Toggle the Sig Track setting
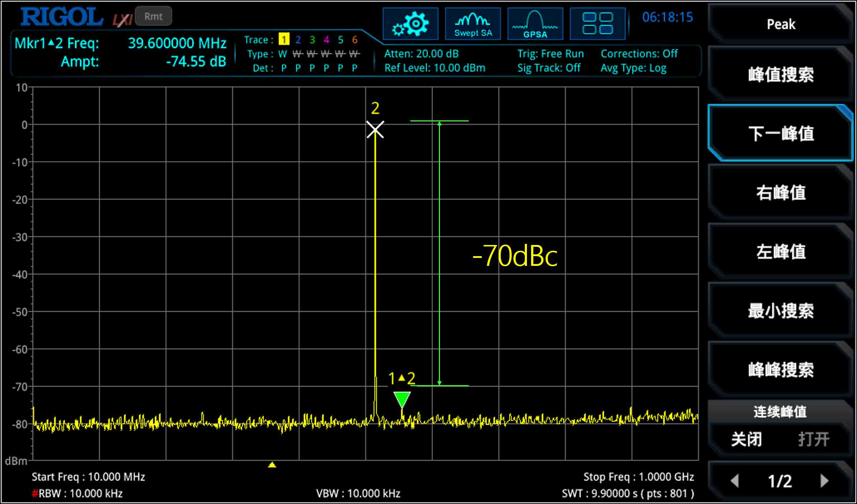The width and height of the screenshot is (857, 504). click(549, 68)
